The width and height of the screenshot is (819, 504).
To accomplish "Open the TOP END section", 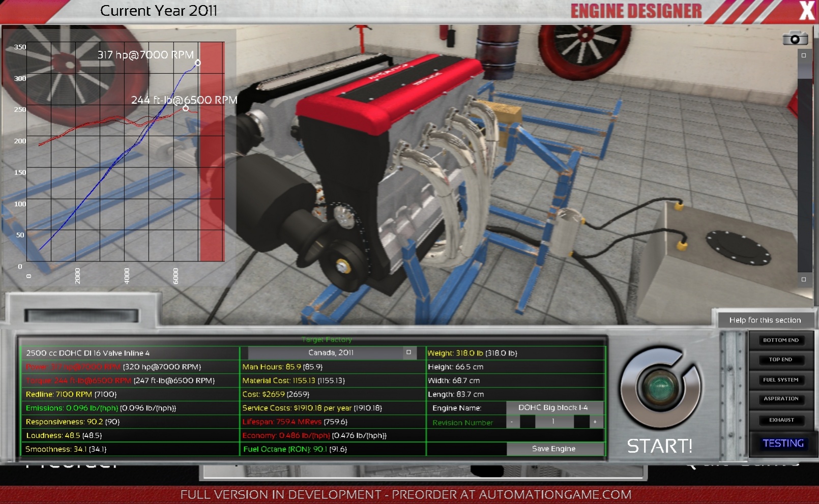I will (780, 360).
